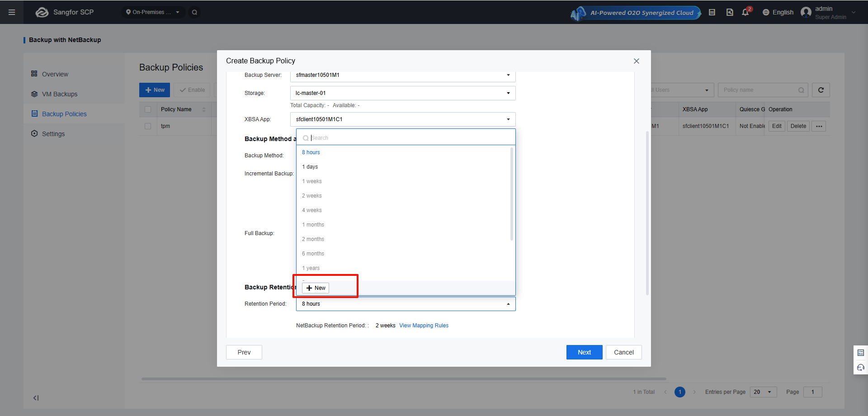The height and width of the screenshot is (416, 868).
Task: Go to Overview in sidebar
Action: click(x=55, y=74)
